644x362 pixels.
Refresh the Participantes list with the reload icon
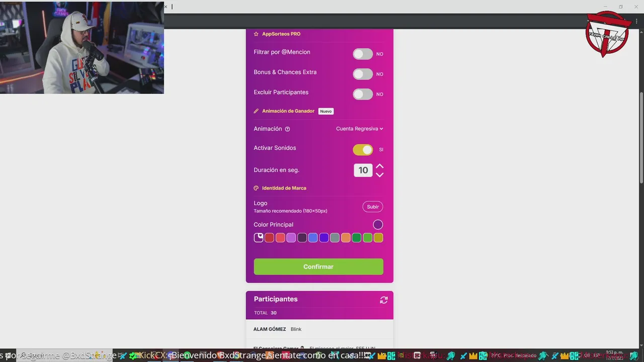[384, 300]
